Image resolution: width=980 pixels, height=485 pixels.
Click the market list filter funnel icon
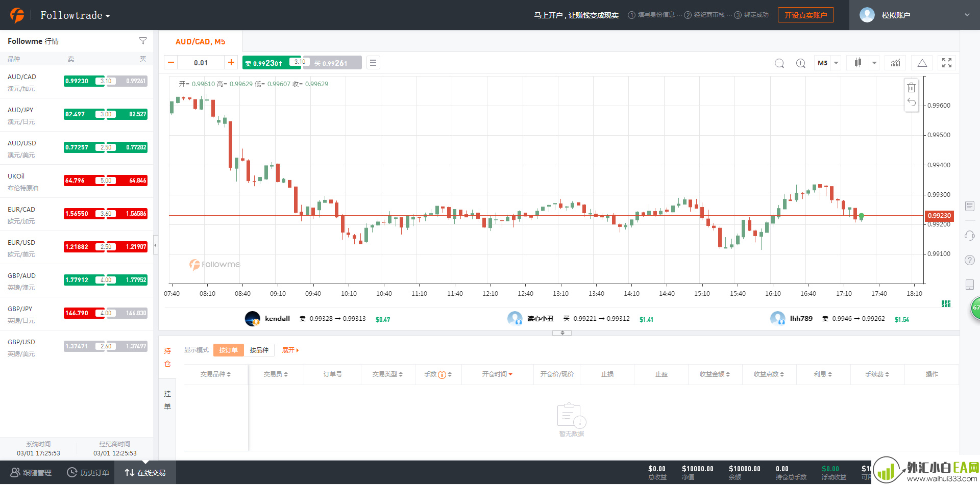(x=143, y=41)
